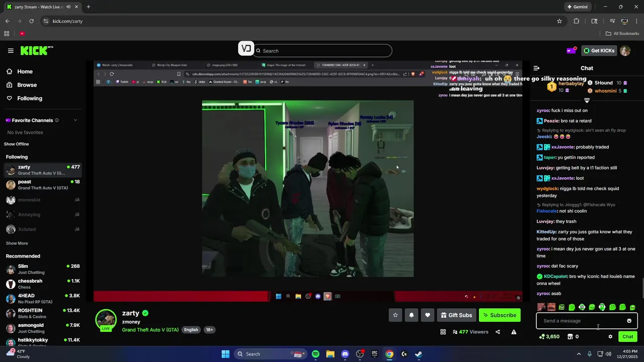
Task: Open the purple notification card icon
Action: point(571,50)
